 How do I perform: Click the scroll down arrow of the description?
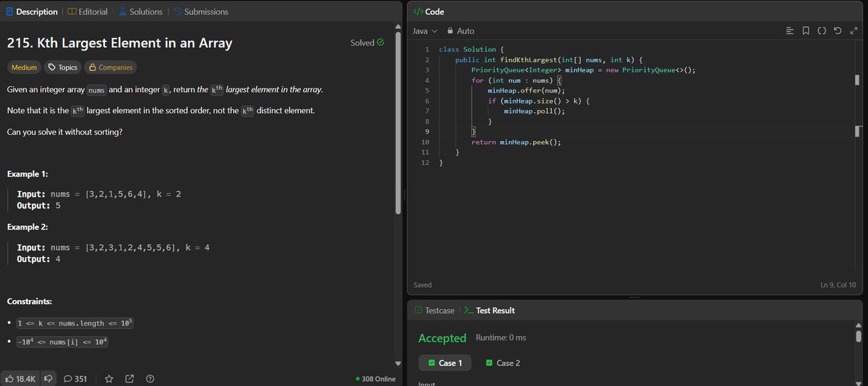397,363
